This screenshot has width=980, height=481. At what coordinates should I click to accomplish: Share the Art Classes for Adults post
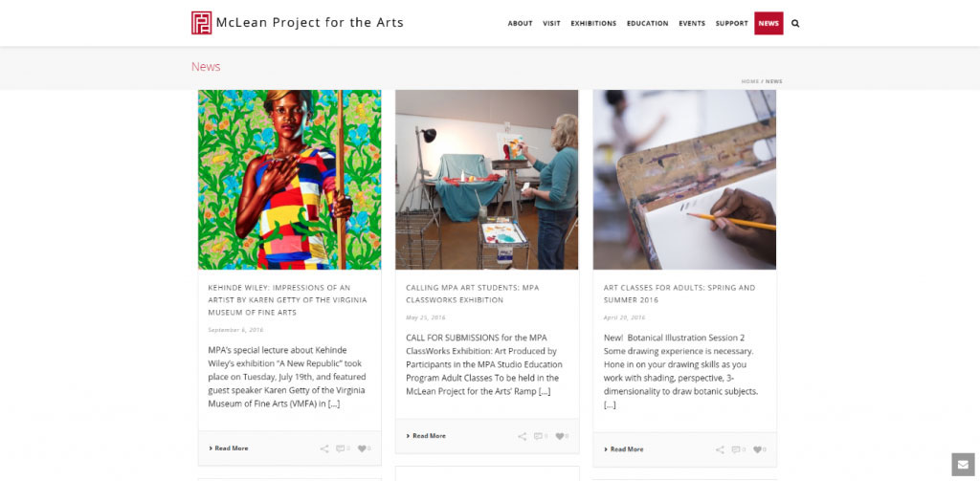(x=720, y=449)
